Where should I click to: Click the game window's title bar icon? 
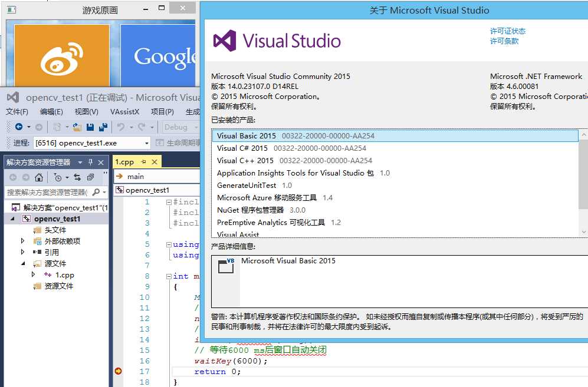12,10
